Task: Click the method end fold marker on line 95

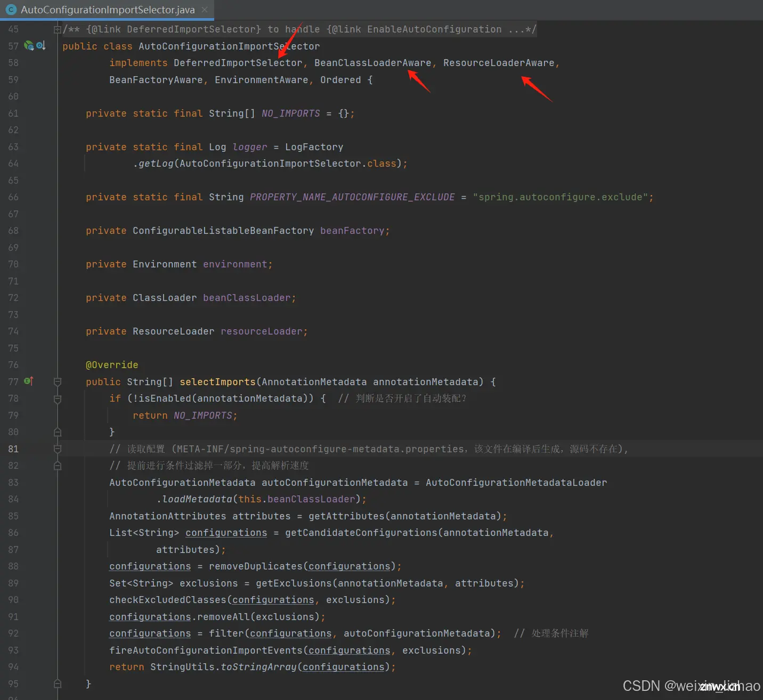Action: [58, 683]
